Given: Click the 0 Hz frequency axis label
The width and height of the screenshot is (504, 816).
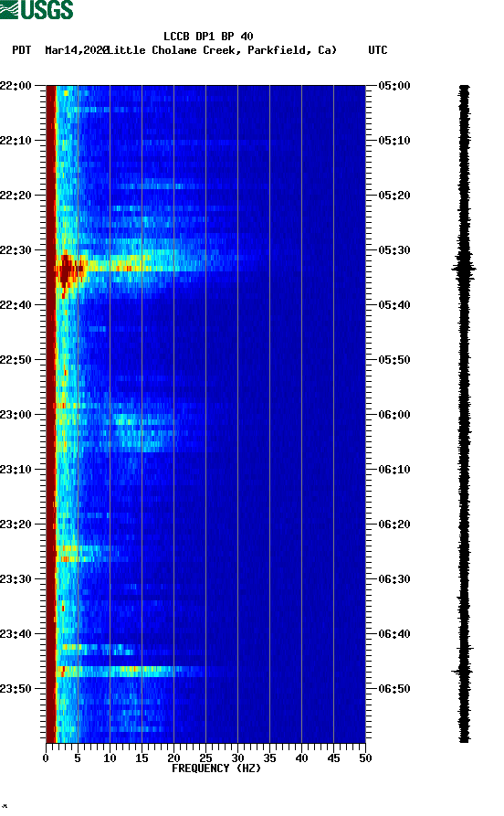Looking at the screenshot, I should (x=46, y=758).
